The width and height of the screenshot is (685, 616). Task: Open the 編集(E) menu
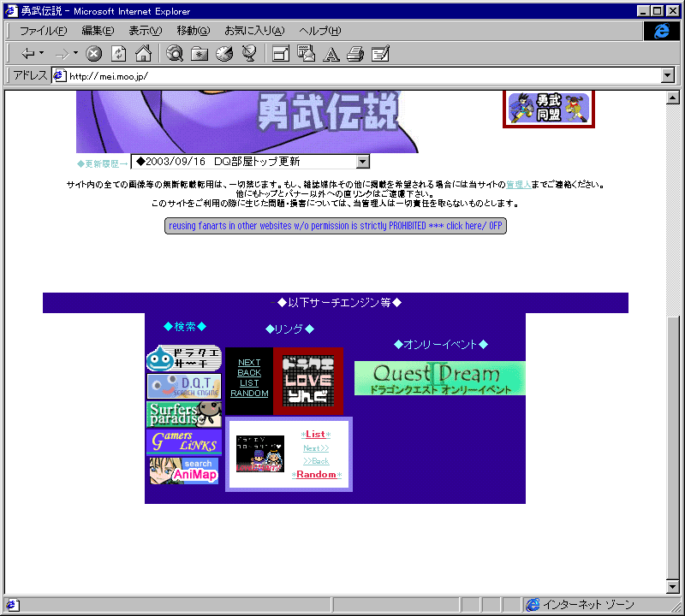pyautogui.click(x=98, y=31)
